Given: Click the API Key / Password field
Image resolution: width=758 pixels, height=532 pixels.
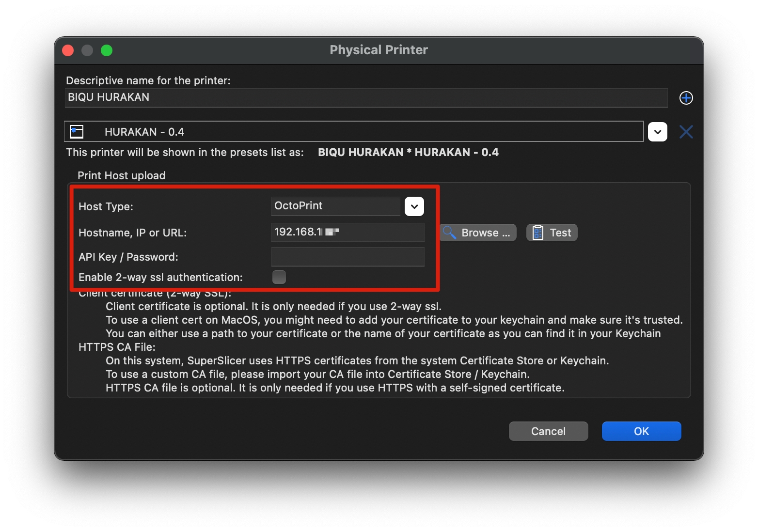Looking at the screenshot, I should tap(347, 257).
